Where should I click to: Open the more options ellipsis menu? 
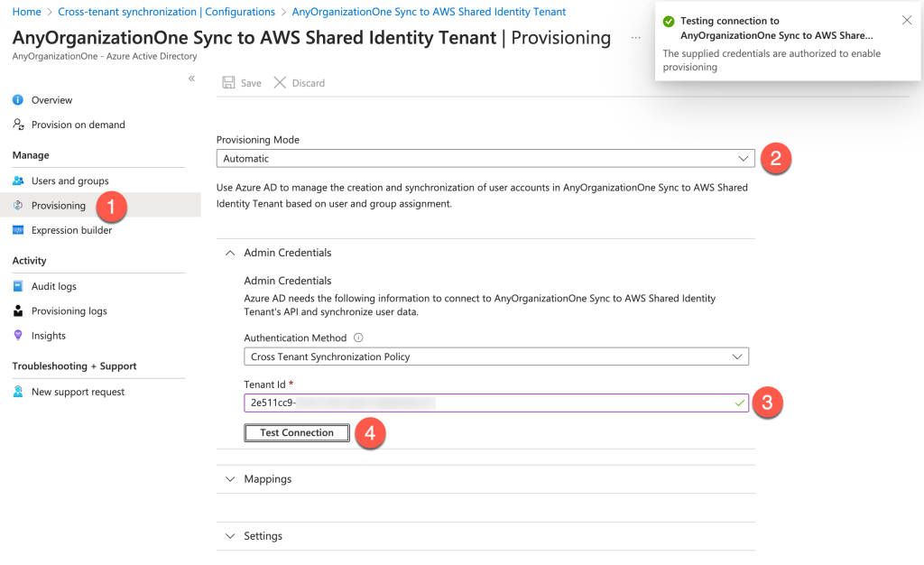(x=635, y=37)
